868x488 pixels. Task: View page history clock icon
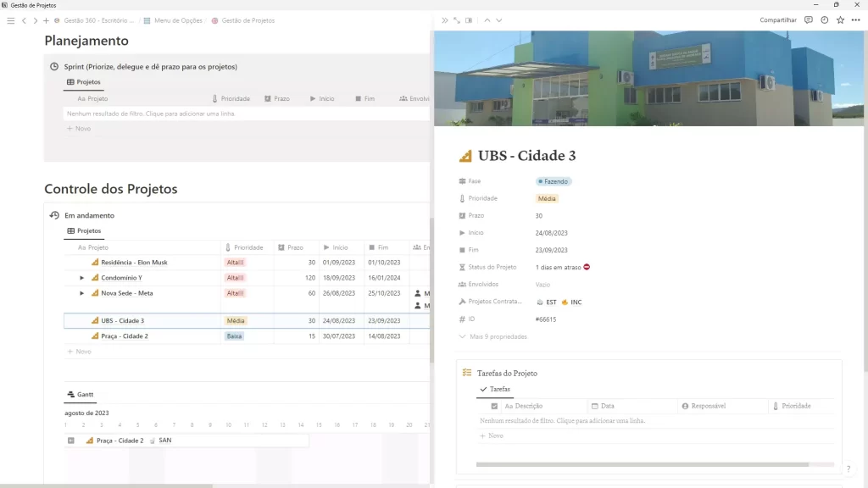[824, 20]
